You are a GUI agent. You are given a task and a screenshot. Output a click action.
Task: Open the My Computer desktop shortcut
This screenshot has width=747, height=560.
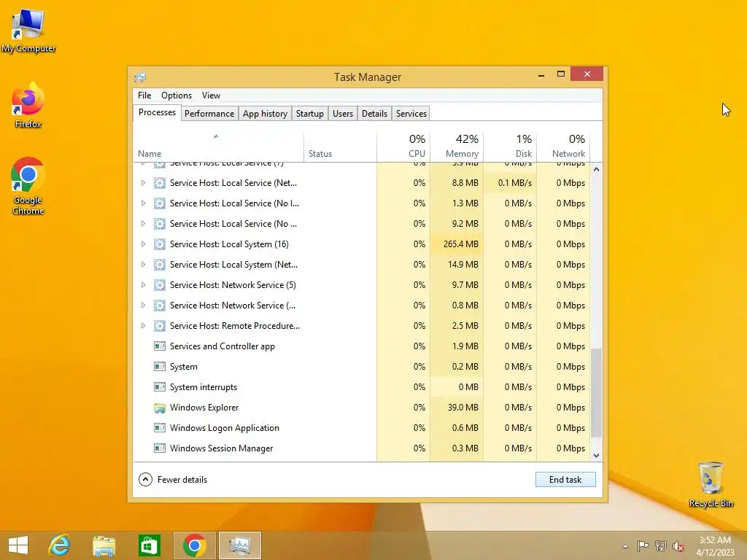coord(28,31)
